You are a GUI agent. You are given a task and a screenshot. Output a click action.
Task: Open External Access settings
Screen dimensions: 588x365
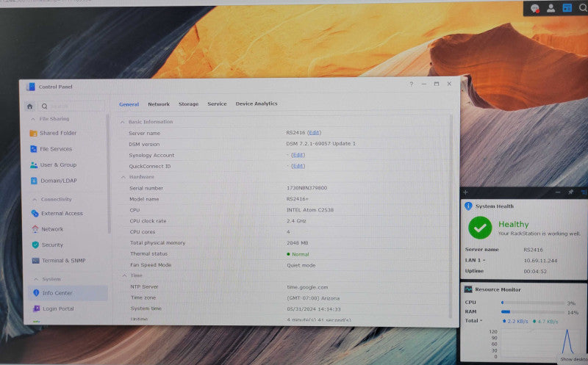(x=57, y=213)
